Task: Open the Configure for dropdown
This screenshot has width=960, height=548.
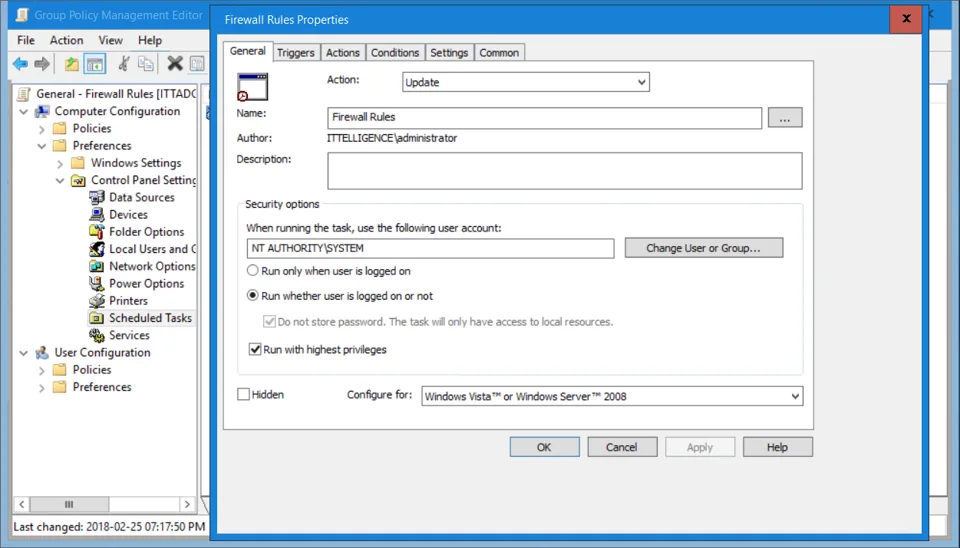Action: tap(612, 396)
